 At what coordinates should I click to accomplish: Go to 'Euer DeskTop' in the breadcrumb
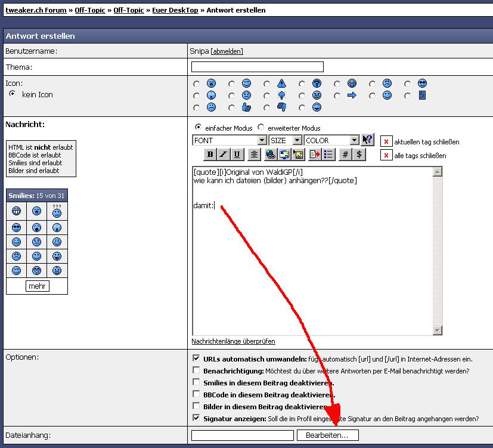175,10
